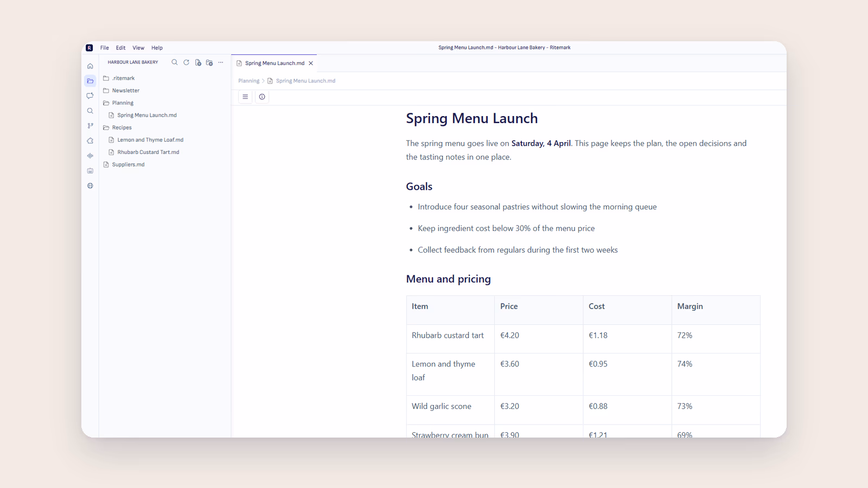Screen dimensions: 868x488
Task: Click the Spring Menu Launch heading
Action: pyautogui.click(x=471, y=118)
